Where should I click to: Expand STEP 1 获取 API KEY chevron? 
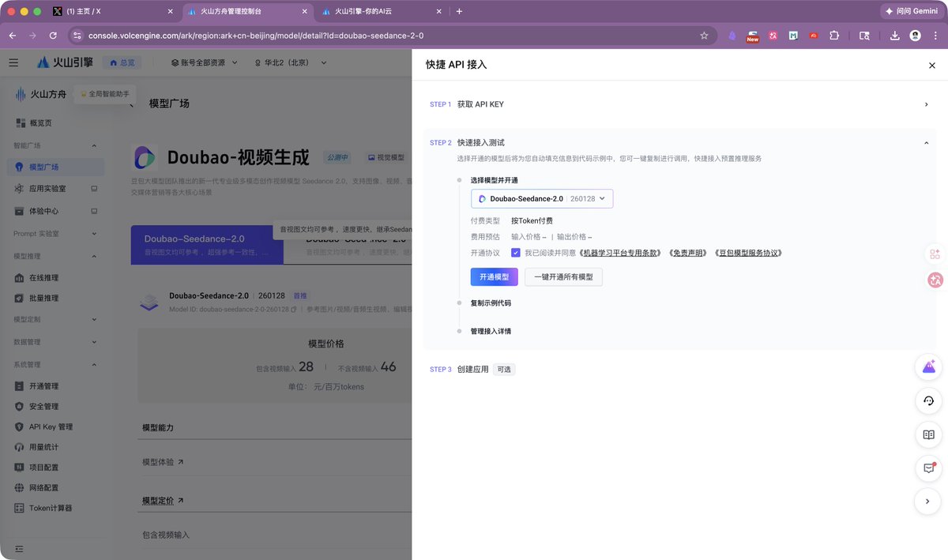[926, 104]
